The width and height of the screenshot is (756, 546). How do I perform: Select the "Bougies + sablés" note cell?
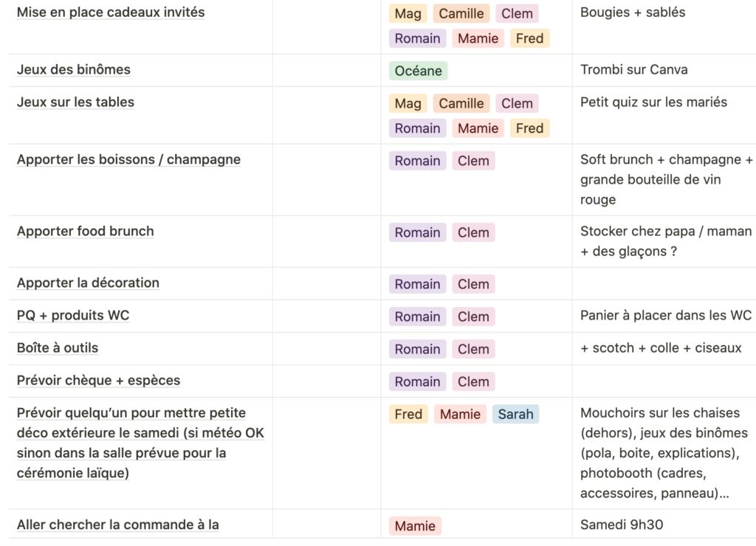pyautogui.click(x=633, y=13)
